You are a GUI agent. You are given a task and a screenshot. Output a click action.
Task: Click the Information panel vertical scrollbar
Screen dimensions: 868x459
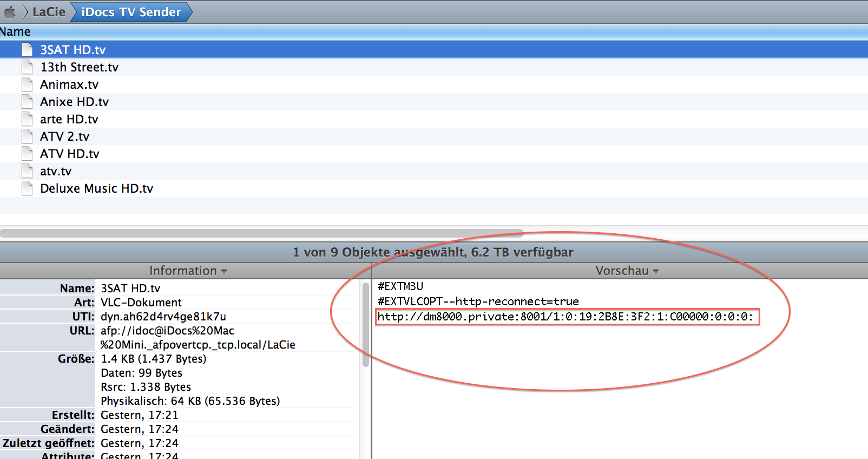point(366,325)
